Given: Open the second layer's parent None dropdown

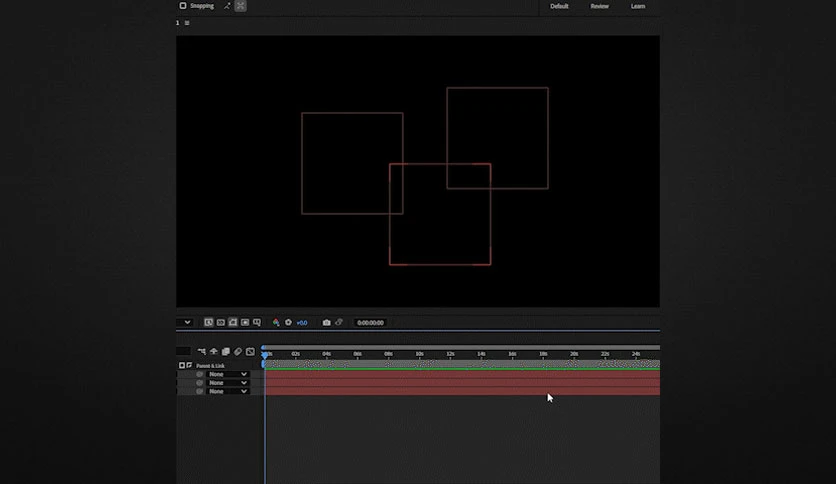Looking at the screenshot, I should click(228, 383).
